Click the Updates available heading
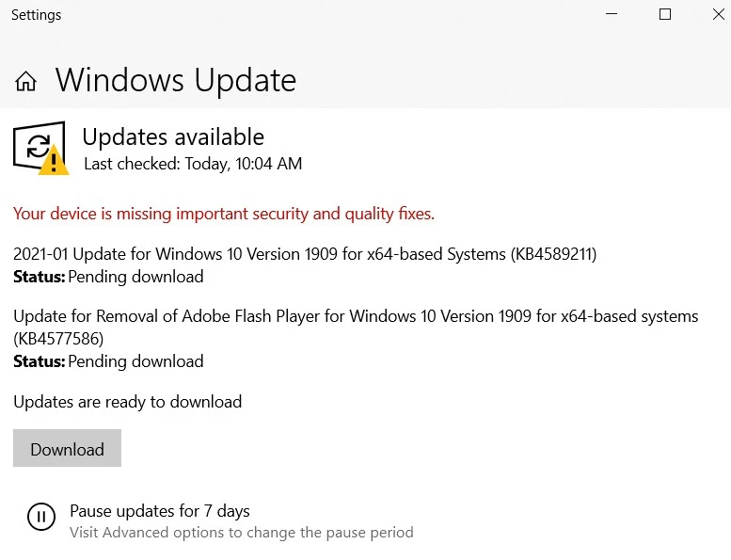Screen dimensions: 731x560 173,136
